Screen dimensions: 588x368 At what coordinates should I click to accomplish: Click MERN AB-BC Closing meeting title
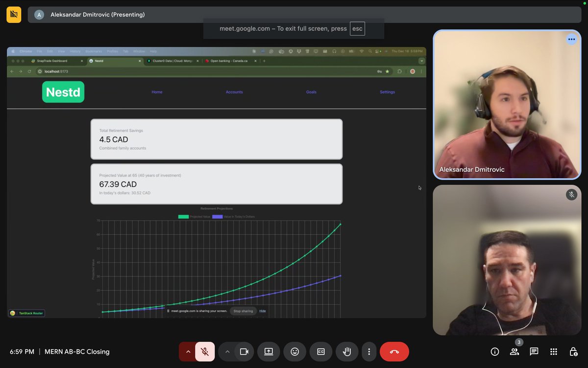pyautogui.click(x=77, y=352)
